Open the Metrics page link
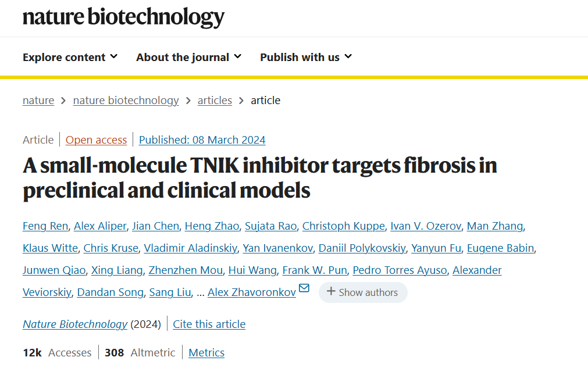 [206, 353]
